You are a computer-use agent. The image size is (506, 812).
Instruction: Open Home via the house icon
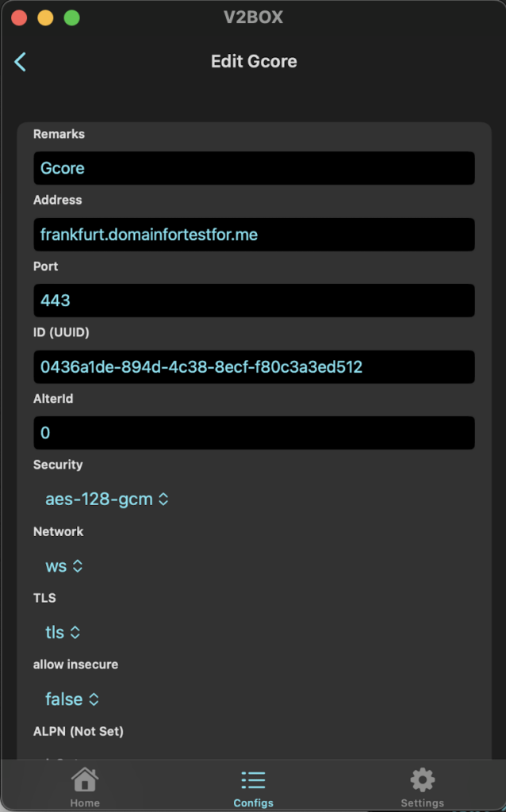(85, 779)
